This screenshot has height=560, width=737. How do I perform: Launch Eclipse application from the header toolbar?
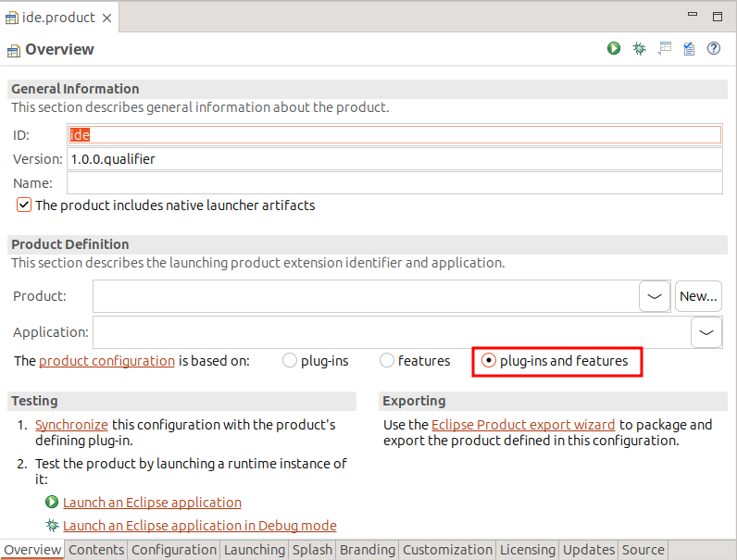point(613,48)
